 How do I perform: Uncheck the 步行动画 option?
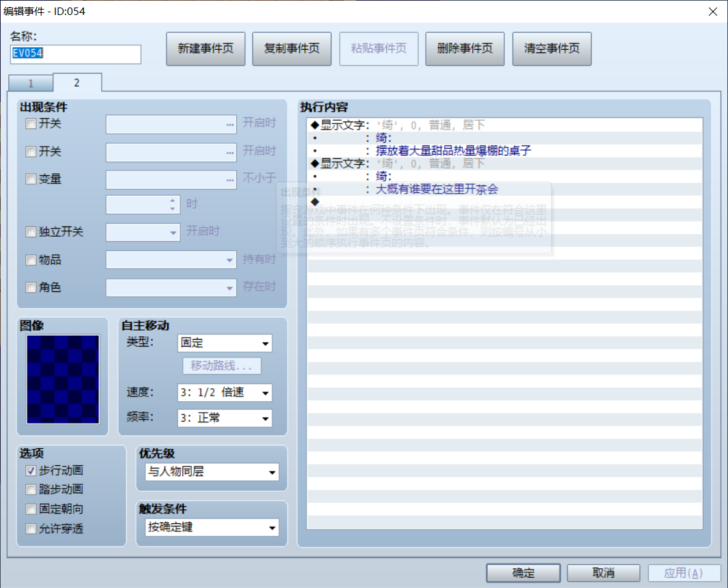(x=31, y=471)
